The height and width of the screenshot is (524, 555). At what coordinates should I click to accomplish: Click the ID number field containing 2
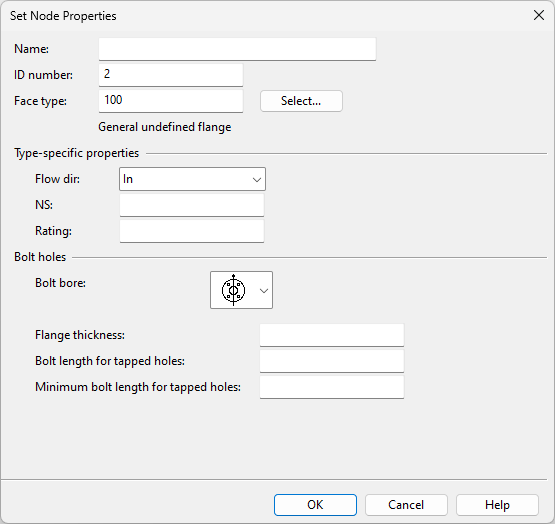(171, 75)
